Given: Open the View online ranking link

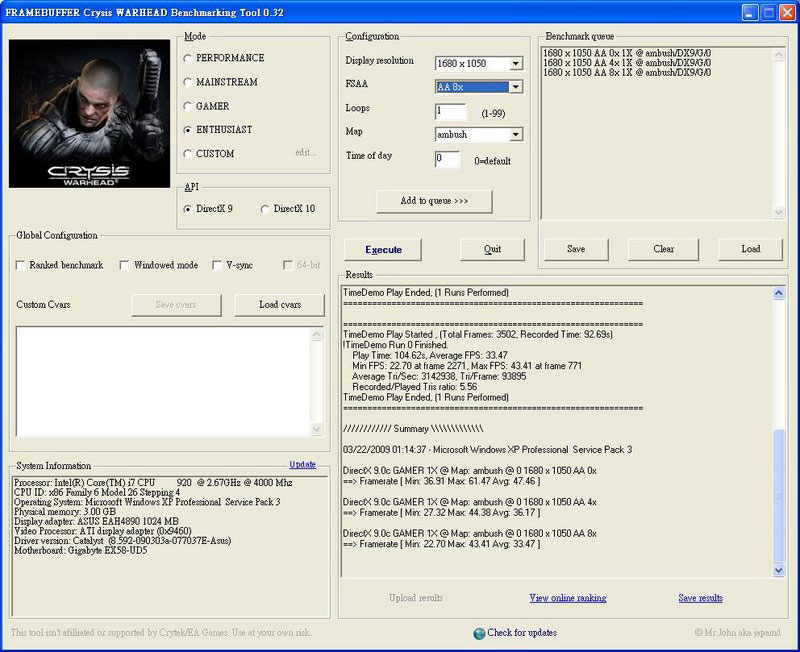Looking at the screenshot, I should click(568, 598).
